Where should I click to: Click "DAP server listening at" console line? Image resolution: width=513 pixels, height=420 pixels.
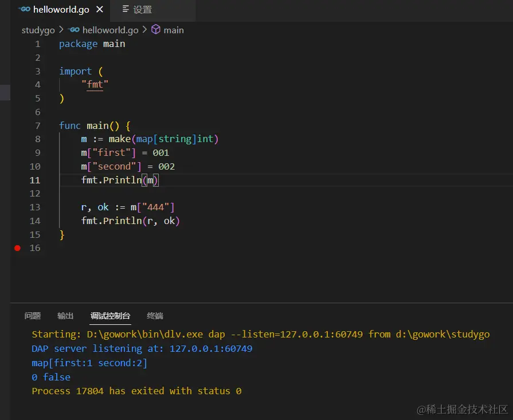(x=142, y=349)
